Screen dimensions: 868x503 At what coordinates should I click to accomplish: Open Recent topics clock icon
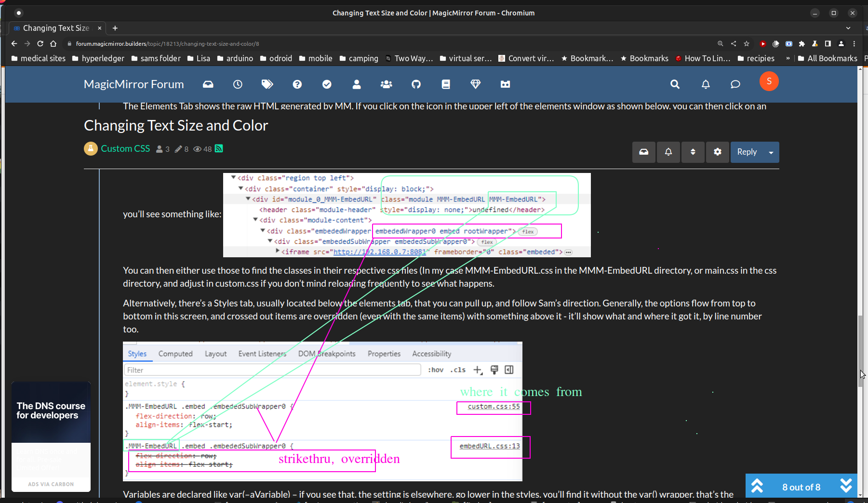[x=237, y=84]
